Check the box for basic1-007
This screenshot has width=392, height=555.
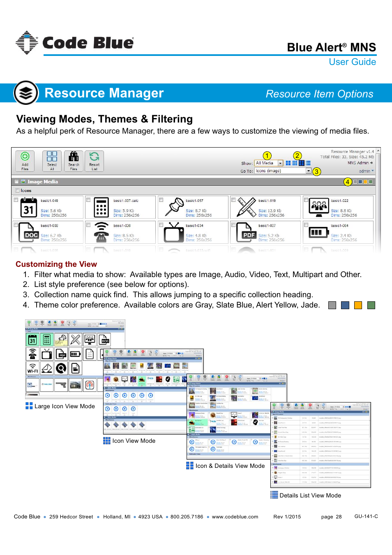(x=233, y=225)
